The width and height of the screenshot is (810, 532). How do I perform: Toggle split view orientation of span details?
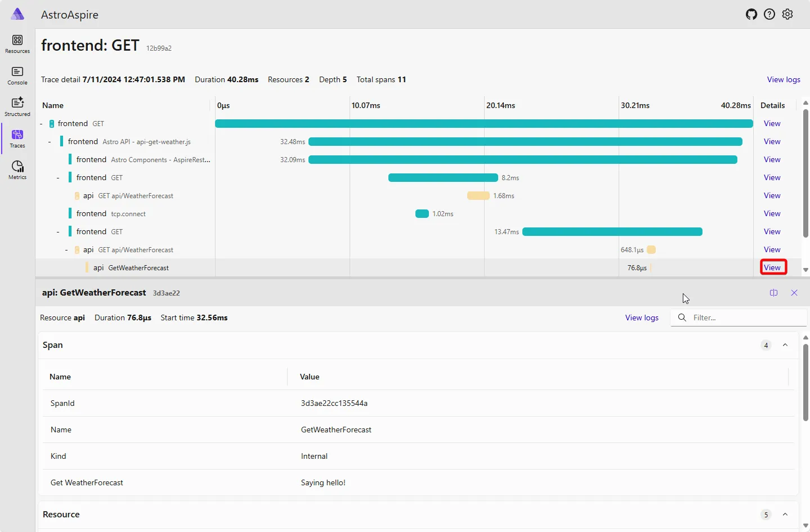coord(774,293)
